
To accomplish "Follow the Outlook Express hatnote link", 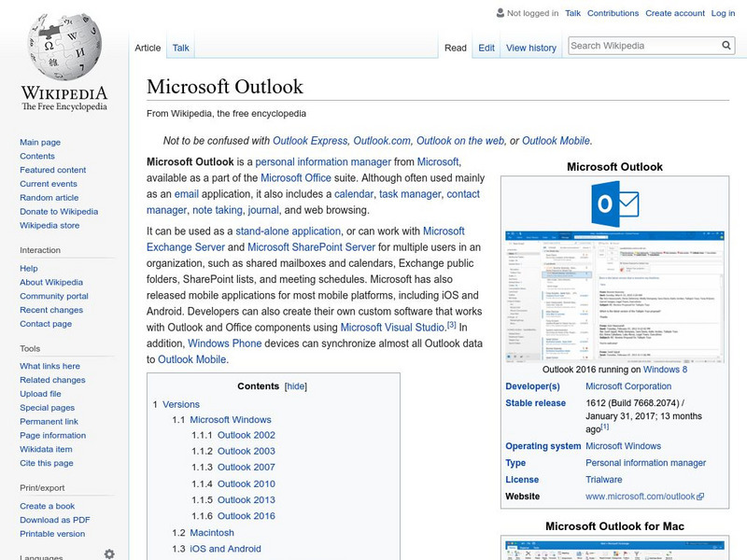I will coord(310,141).
